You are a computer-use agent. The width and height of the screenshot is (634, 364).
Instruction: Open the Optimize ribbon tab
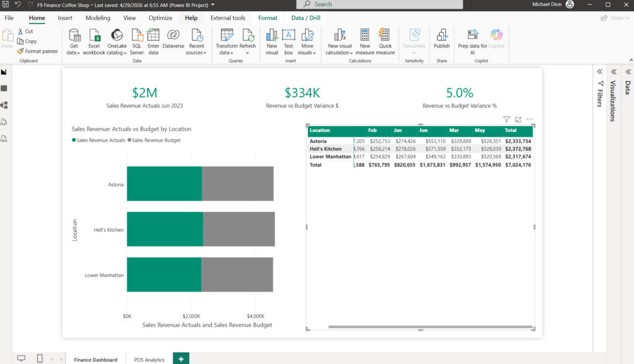pos(160,18)
